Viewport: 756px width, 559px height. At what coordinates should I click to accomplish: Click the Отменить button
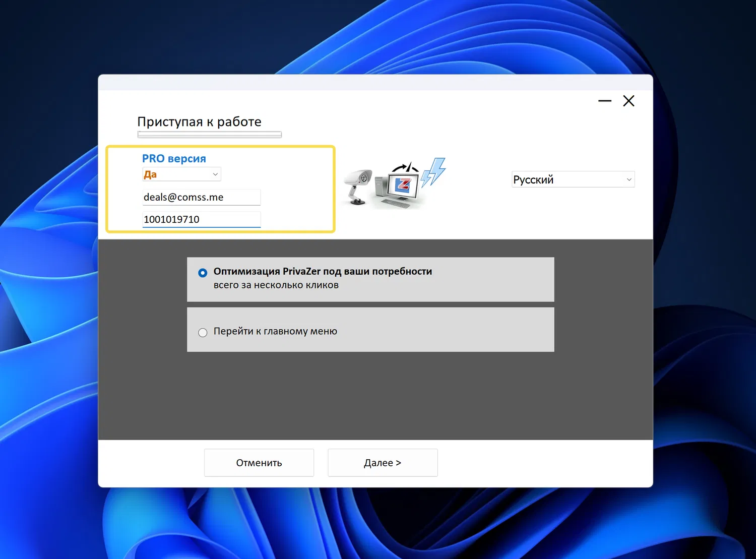click(259, 463)
